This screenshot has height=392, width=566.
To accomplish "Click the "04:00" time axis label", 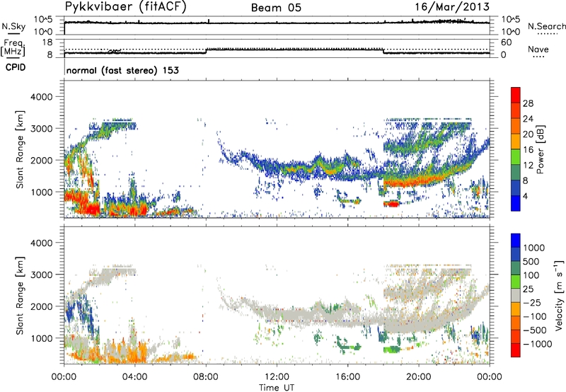I will [134, 377].
